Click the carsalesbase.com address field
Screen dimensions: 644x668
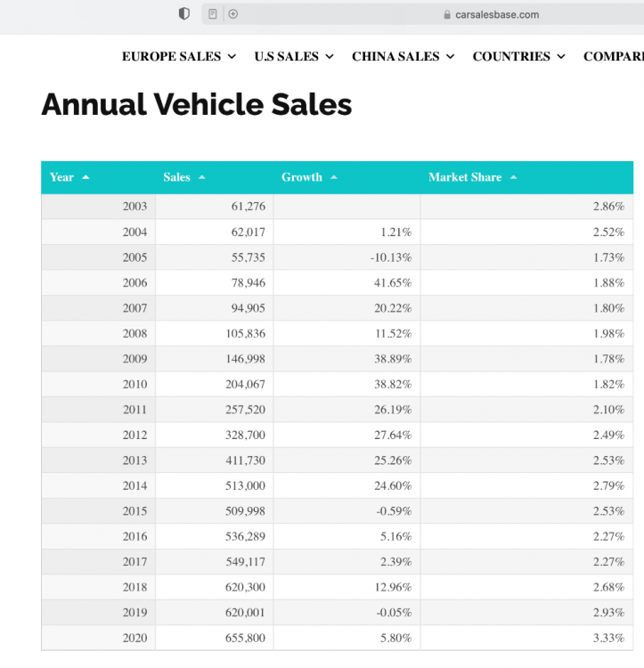click(x=496, y=15)
